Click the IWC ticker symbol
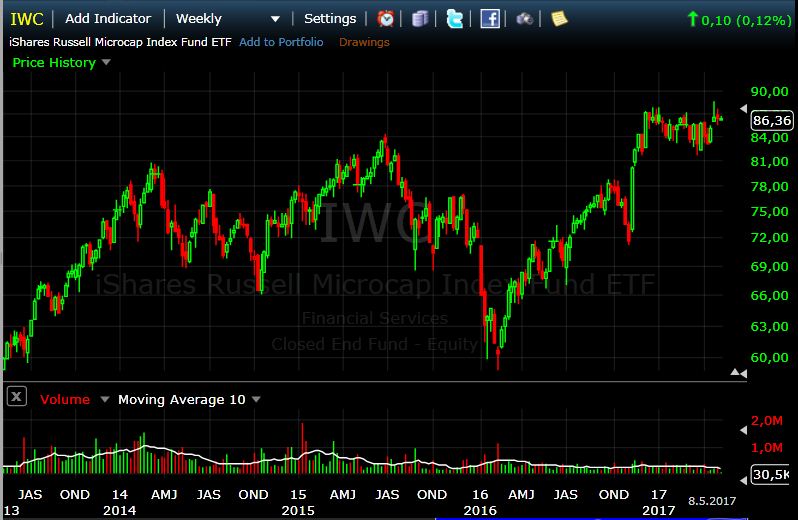This screenshot has height=520, width=798. coord(26,19)
